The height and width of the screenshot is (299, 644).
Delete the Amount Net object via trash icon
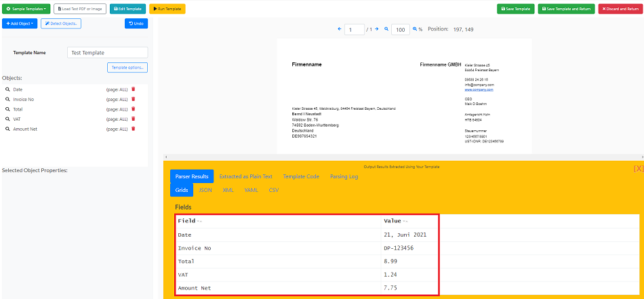pyautogui.click(x=133, y=129)
